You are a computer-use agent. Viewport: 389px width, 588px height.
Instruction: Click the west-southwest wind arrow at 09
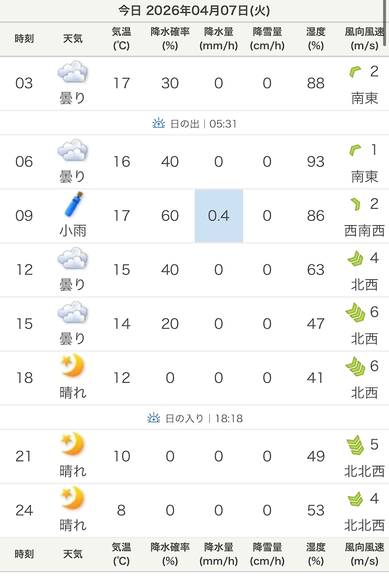point(355,204)
